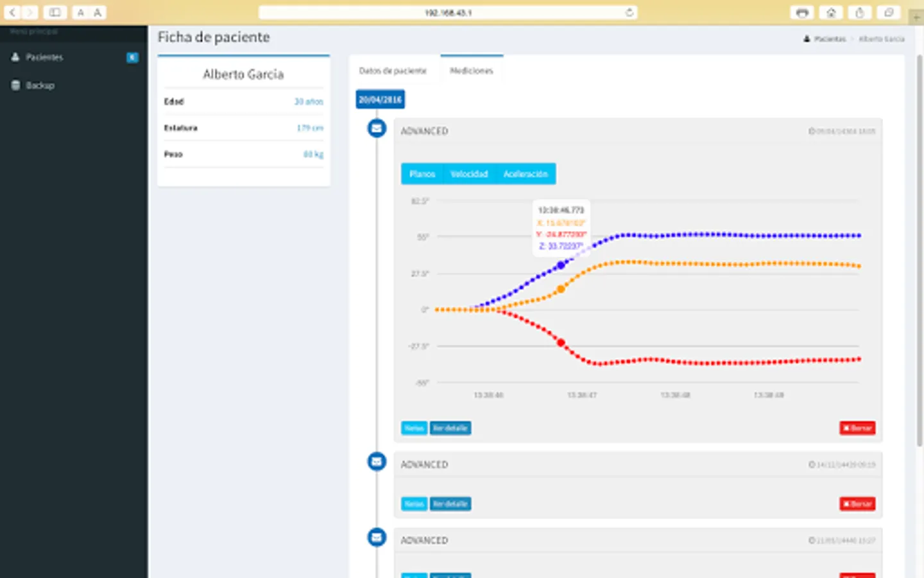
Task: Click the Estatura value in cm
Action: coord(310,128)
